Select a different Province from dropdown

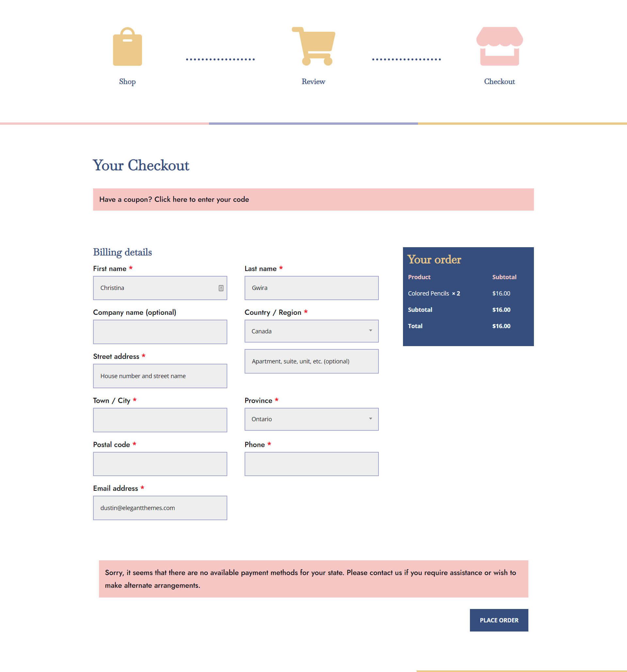coord(312,419)
